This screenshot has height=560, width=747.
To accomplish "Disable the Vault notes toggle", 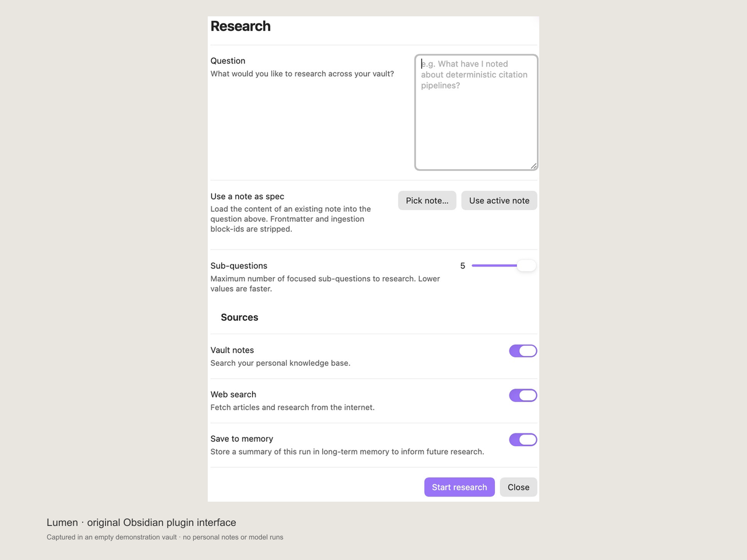I will (523, 351).
